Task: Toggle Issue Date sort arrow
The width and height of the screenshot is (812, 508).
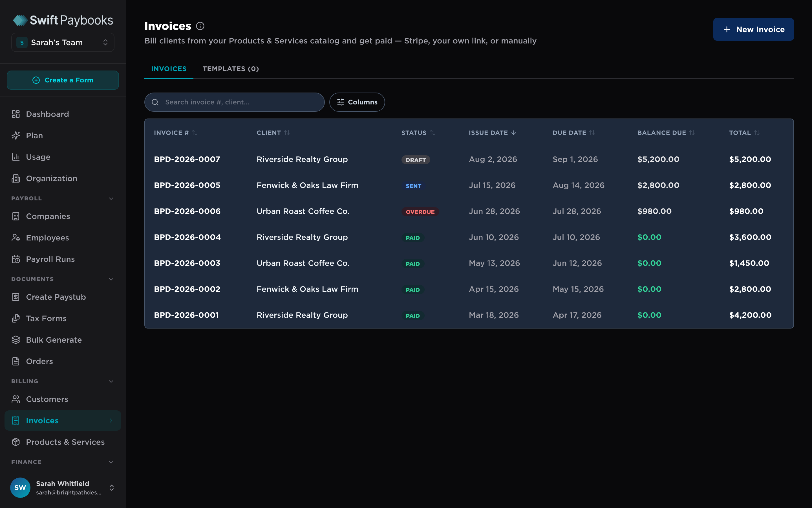Action: [514, 133]
